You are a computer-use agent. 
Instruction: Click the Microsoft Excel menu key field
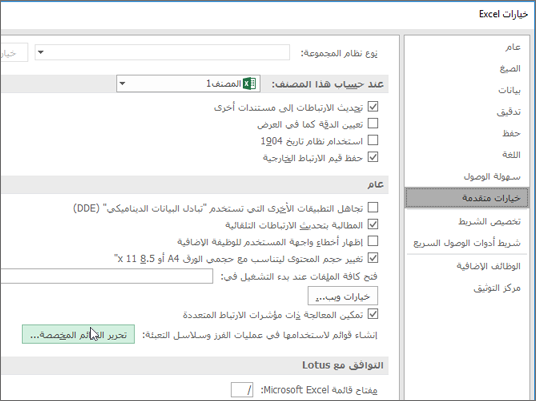pos(242,390)
